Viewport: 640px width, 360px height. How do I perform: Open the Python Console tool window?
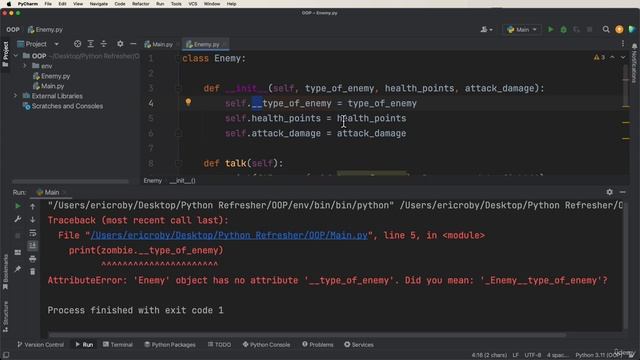(x=266, y=344)
